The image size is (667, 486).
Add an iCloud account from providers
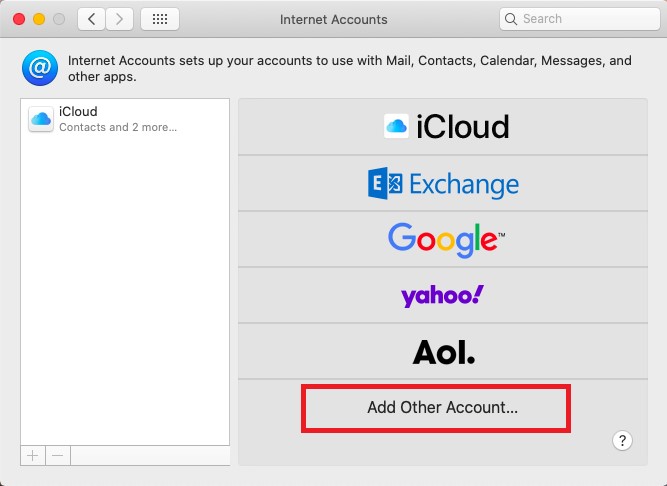click(443, 127)
